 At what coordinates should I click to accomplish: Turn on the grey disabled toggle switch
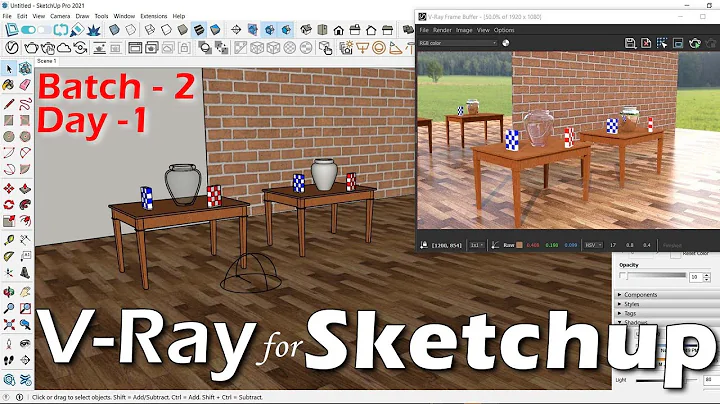coord(45,30)
